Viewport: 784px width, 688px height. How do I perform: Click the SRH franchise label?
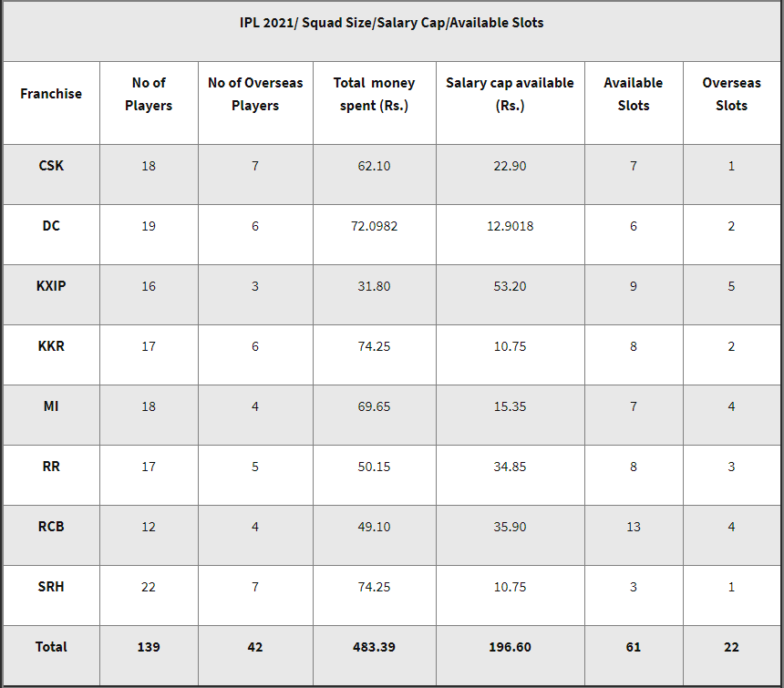pyautogui.click(x=51, y=587)
